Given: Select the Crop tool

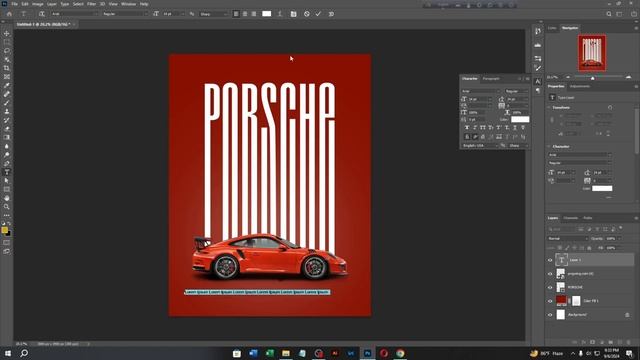Looking at the screenshot, I should pyautogui.click(x=7, y=68).
